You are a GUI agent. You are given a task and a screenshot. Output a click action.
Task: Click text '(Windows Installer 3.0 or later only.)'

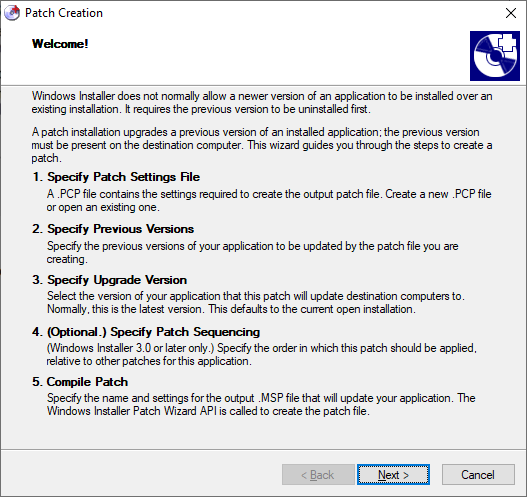(x=261, y=354)
